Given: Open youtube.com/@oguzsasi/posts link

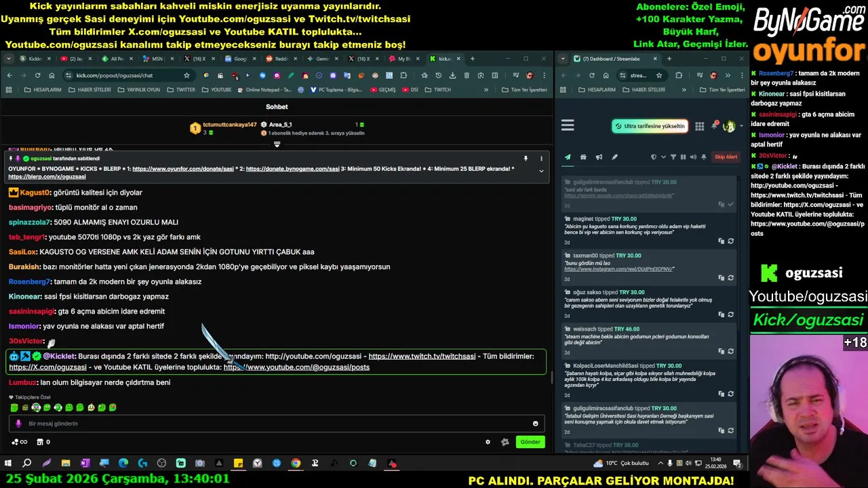Looking at the screenshot, I should coord(296,367).
